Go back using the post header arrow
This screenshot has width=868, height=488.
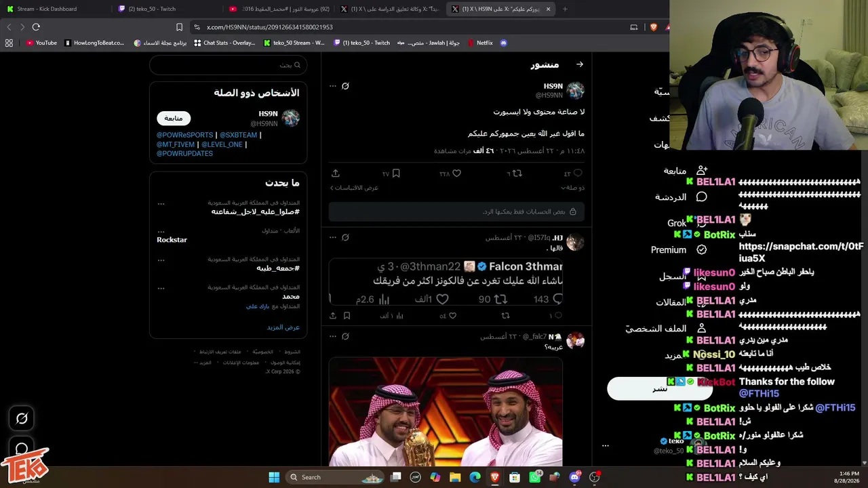click(x=579, y=64)
